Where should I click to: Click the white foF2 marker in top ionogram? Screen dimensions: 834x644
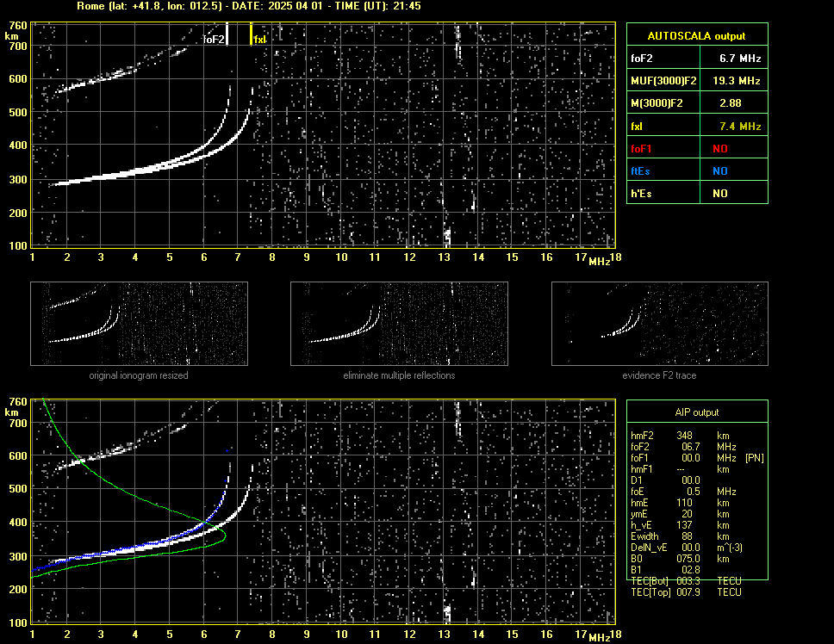pos(227,34)
